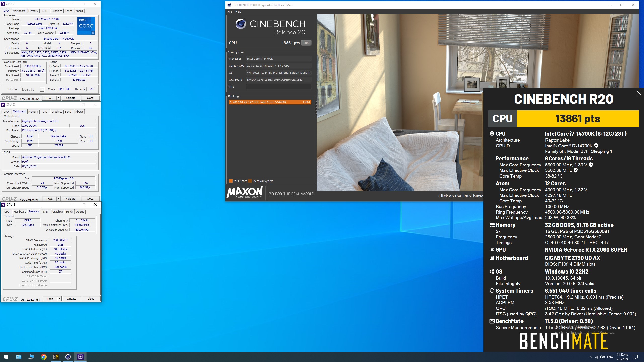Open the purple CPU-Z chip icon in the taskbar

tap(80, 357)
